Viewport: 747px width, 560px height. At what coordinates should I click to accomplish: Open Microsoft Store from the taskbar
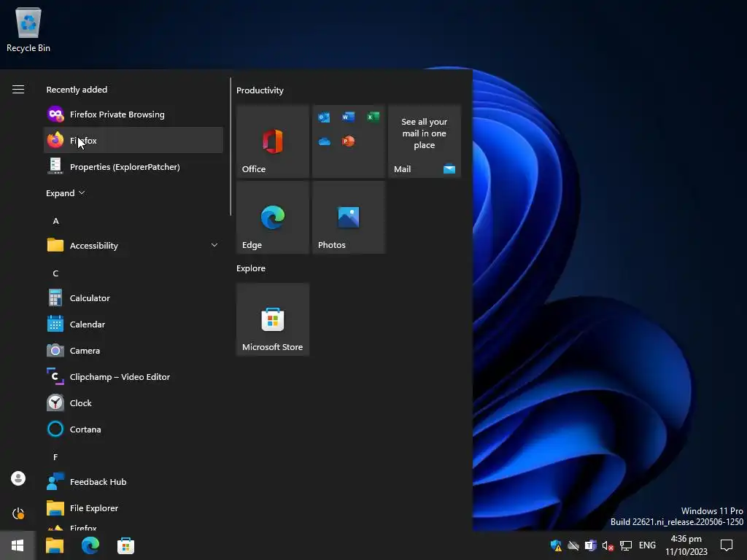(x=125, y=545)
